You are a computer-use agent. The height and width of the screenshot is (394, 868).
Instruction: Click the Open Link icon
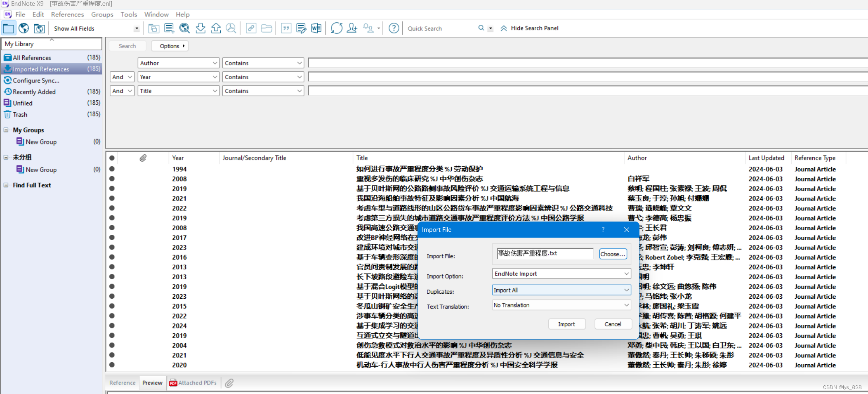tap(251, 28)
